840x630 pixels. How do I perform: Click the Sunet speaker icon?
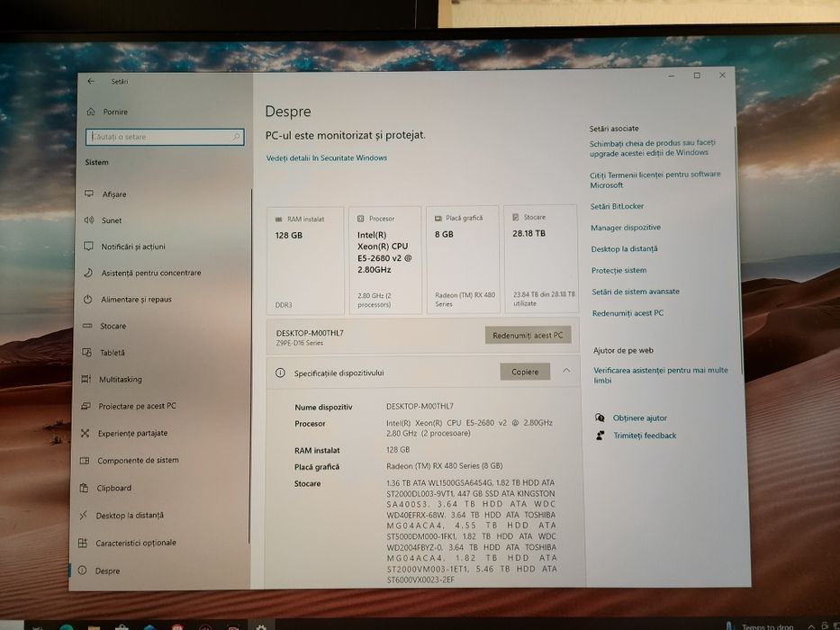(x=88, y=220)
